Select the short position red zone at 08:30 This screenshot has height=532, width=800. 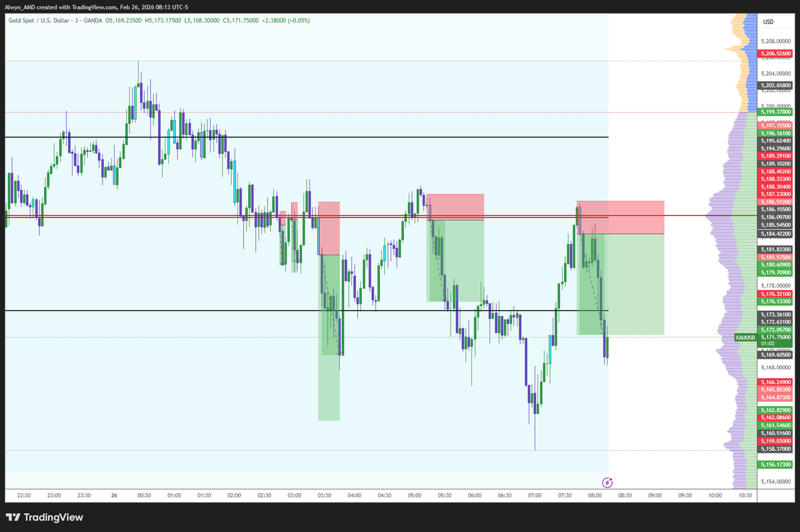point(621,217)
